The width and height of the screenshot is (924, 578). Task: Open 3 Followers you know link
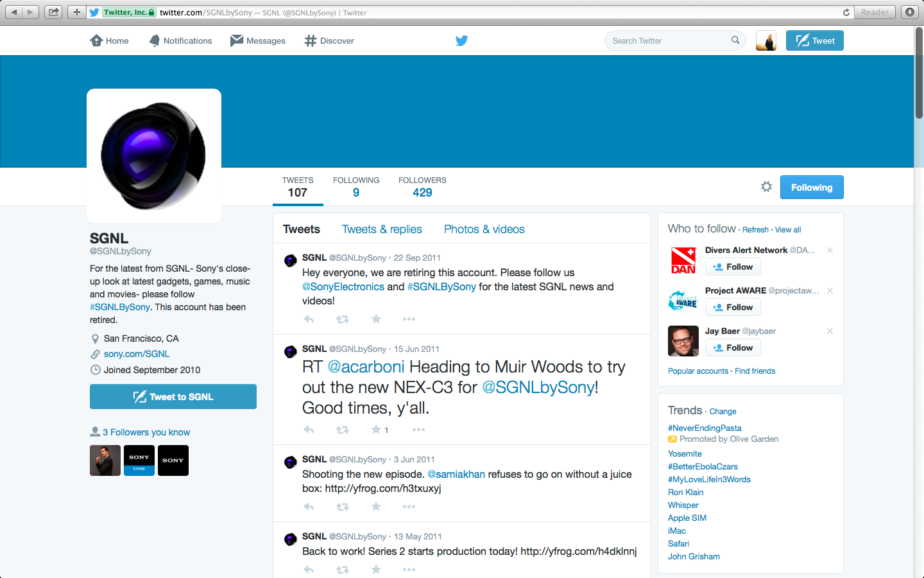coord(146,432)
